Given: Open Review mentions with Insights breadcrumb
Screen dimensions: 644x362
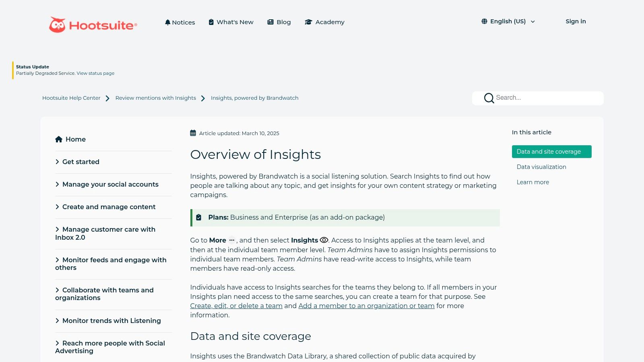Looking at the screenshot, I should [x=155, y=98].
